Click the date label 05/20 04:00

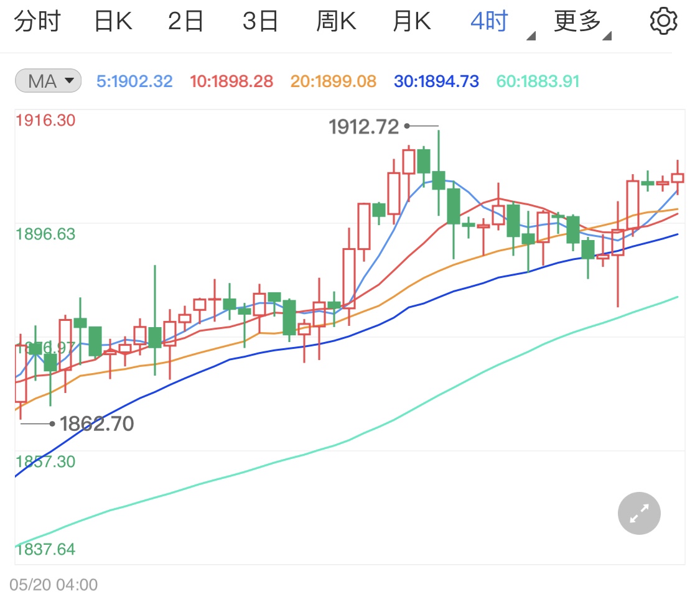coord(54,584)
